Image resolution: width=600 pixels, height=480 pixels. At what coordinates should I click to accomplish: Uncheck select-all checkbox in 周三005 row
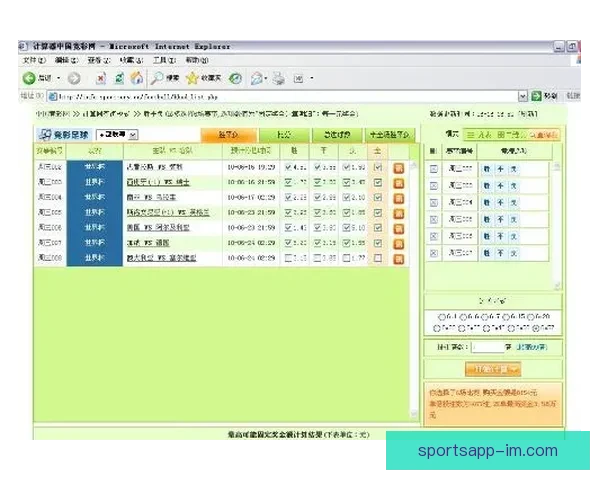(378, 212)
